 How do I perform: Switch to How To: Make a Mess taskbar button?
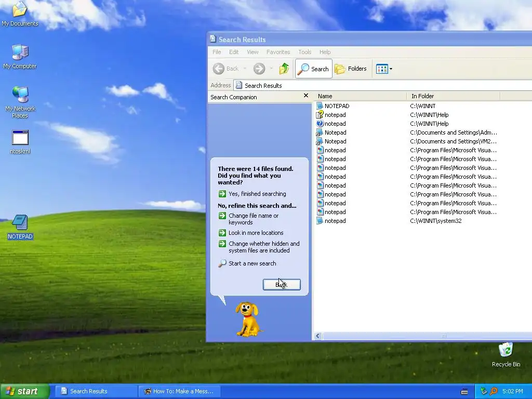pos(180,391)
